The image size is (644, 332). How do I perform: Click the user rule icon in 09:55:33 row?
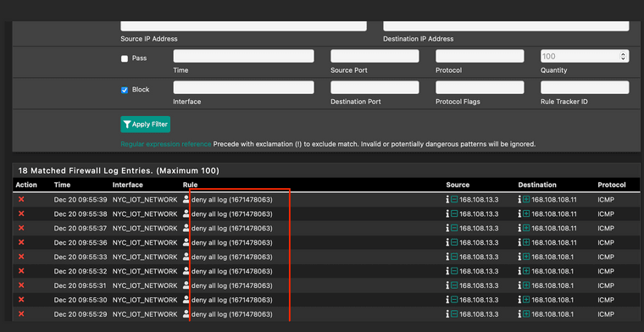(x=186, y=257)
